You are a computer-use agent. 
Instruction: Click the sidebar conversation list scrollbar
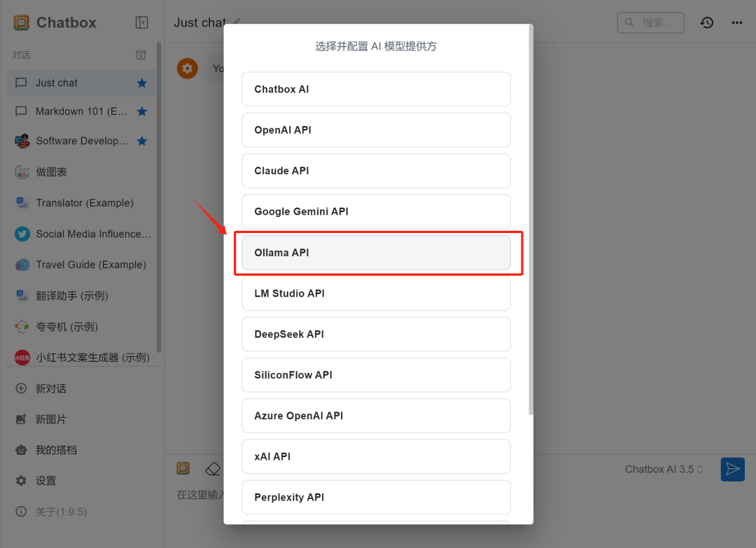coord(159,197)
